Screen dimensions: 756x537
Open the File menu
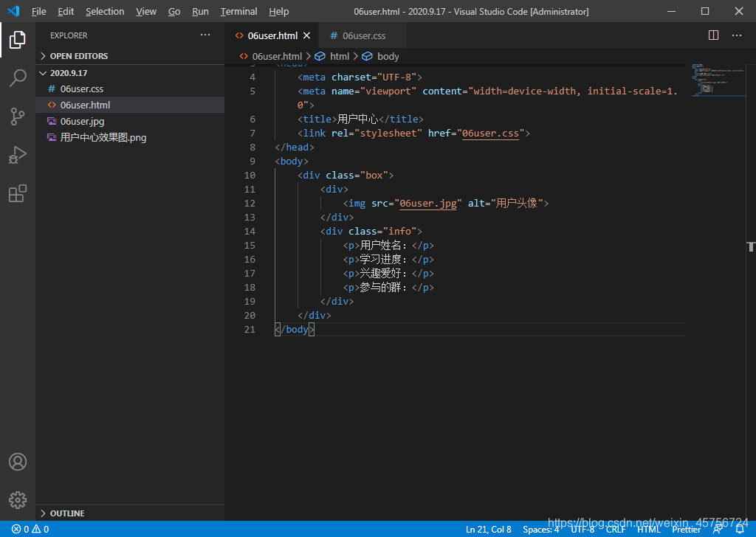point(38,11)
